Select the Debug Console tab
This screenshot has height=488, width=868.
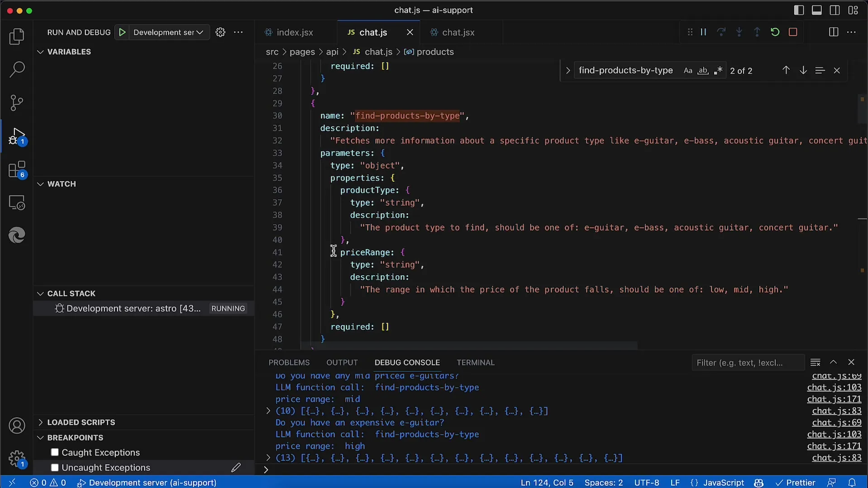[x=407, y=363]
